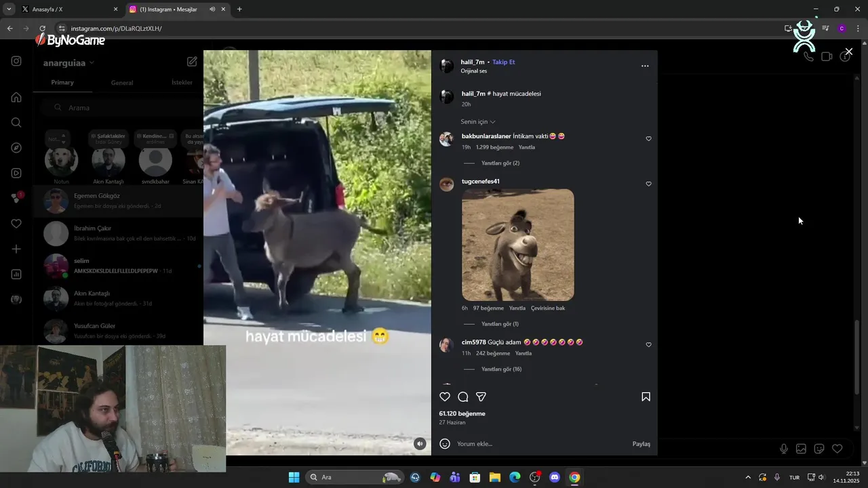Switch to General messages tab
Screen dimensions: 868x488
click(122, 83)
